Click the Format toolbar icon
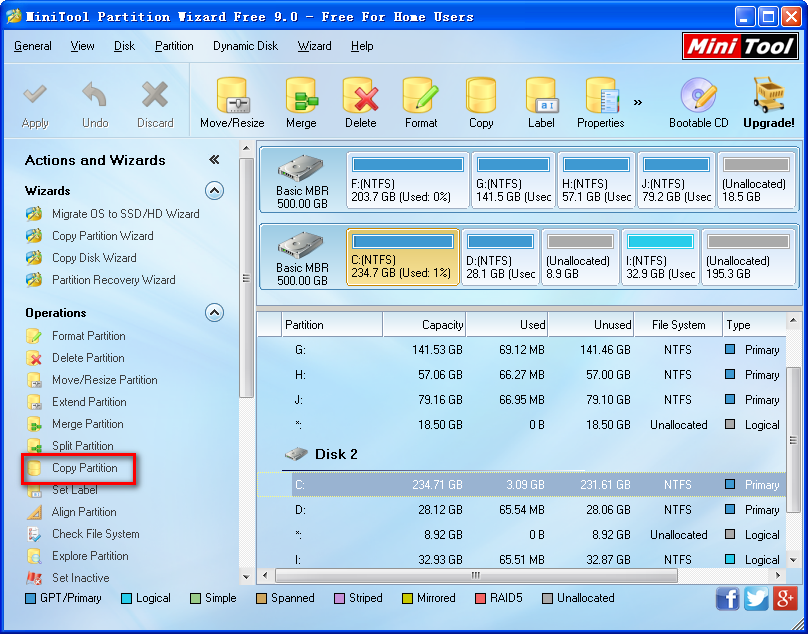 pyautogui.click(x=420, y=95)
